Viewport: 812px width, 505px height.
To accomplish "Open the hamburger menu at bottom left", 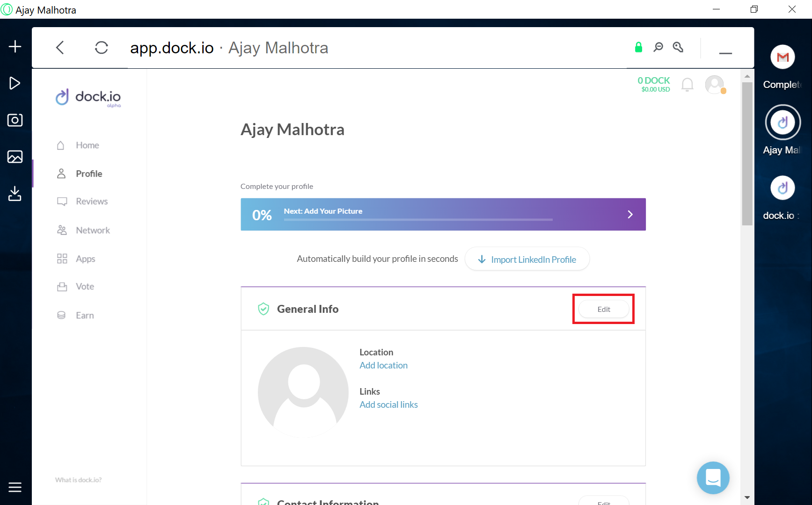I will [15, 487].
